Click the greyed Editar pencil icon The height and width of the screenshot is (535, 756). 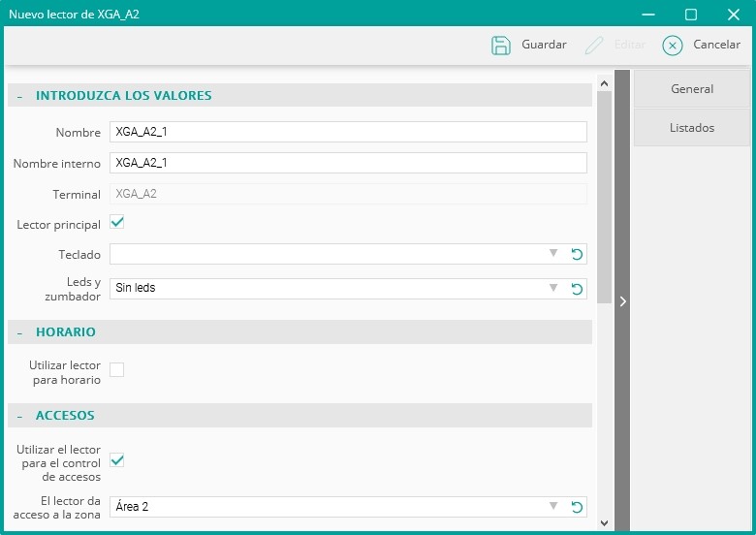(594, 46)
